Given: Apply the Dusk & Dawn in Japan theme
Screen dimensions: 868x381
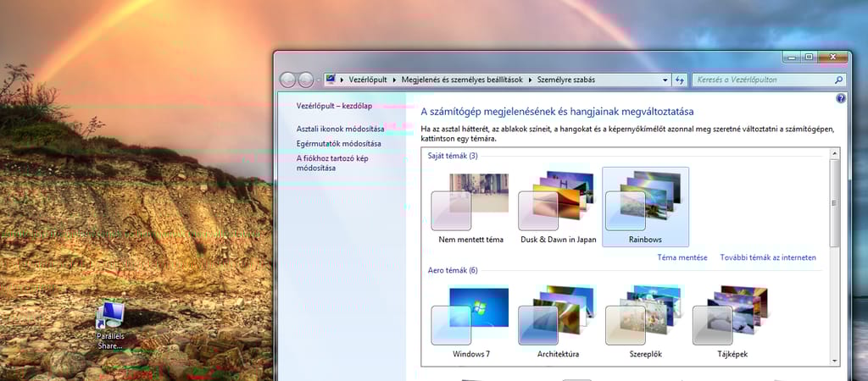Looking at the screenshot, I should point(557,206).
